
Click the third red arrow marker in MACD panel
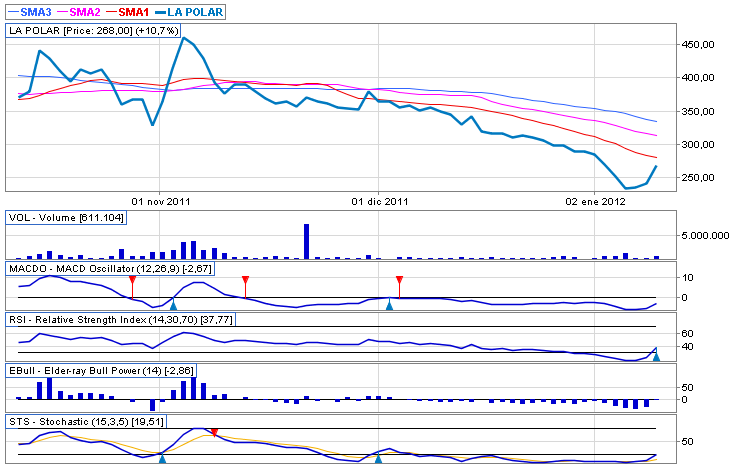[x=399, y=281]
